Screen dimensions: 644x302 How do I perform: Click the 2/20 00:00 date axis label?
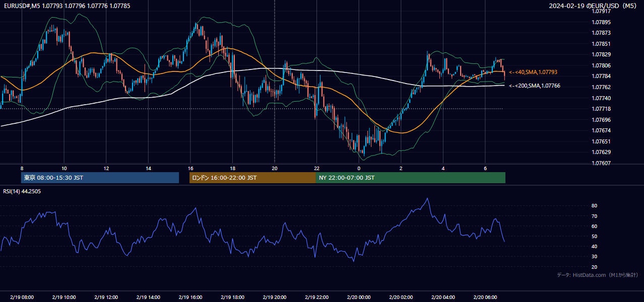pyautogui.click(x=359, y=297)
